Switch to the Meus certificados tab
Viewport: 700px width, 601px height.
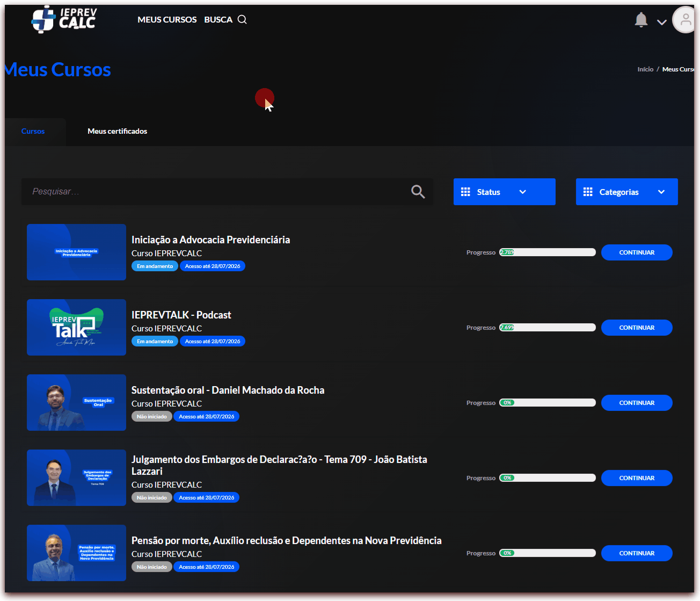pos(117,131)
